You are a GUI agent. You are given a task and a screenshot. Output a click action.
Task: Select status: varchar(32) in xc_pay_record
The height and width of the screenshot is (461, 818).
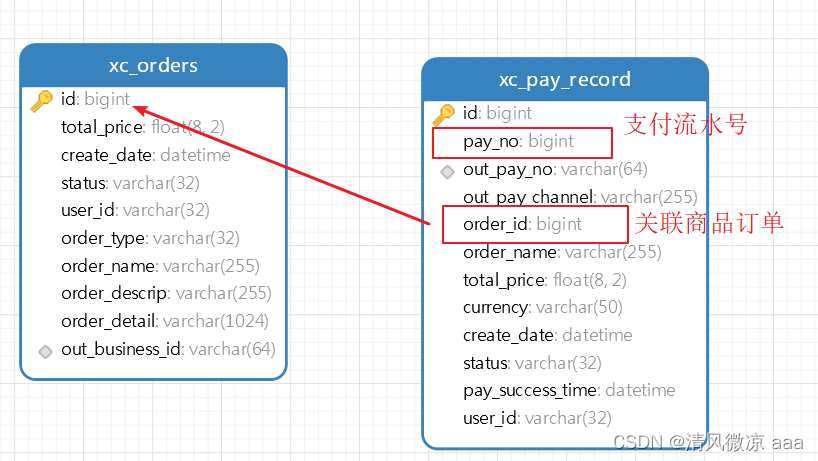[x=532, y=362]
